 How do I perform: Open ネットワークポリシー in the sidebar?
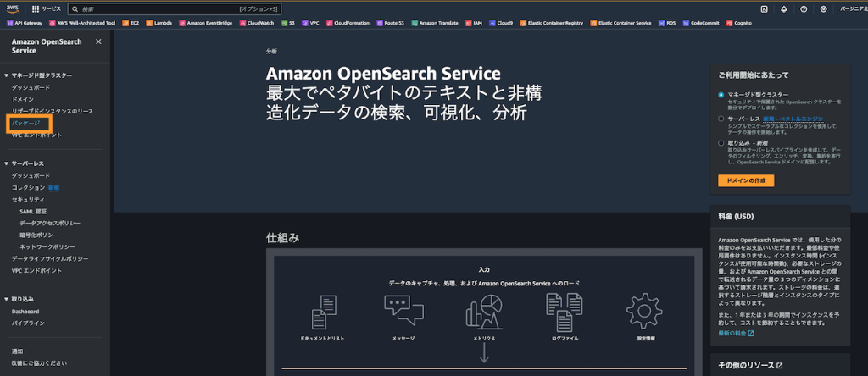[x=47, y=246]
